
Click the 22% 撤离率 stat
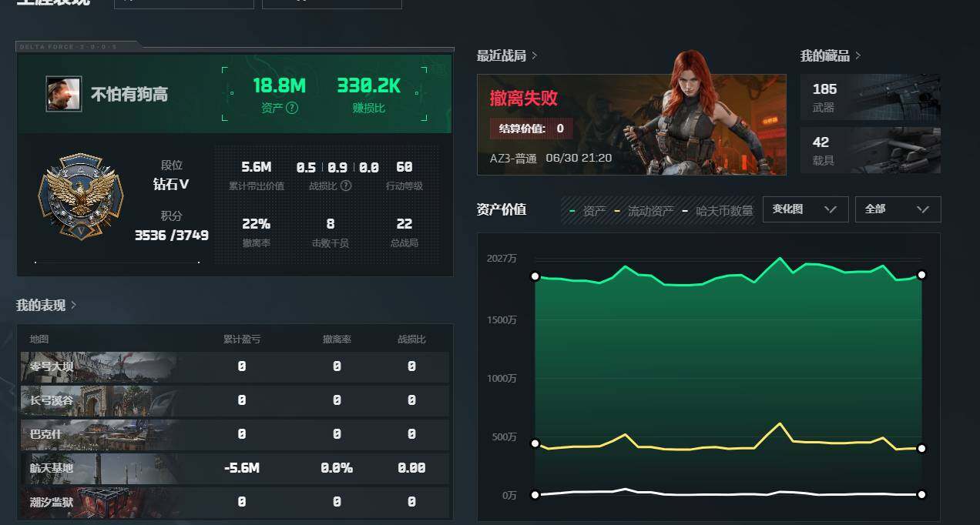(257, 224)
